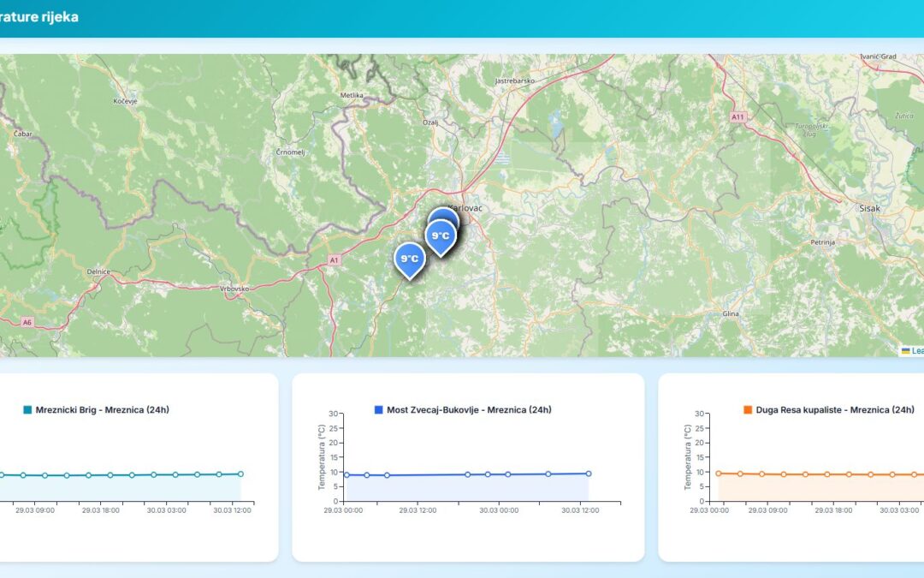
Task: Click '29.03 18:00' axis label in Duga Resa chart
Action: click(x=833, y=510)
